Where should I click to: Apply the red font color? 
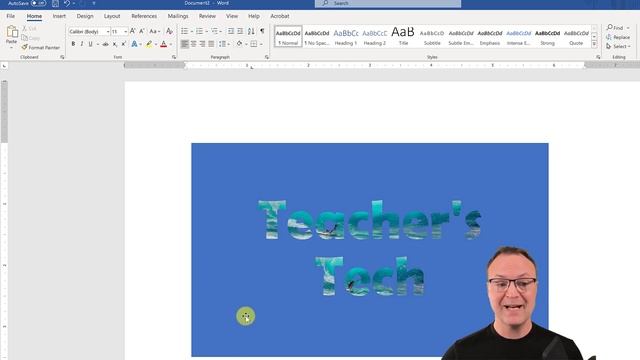pyautogui.click(x=164, y=44)
